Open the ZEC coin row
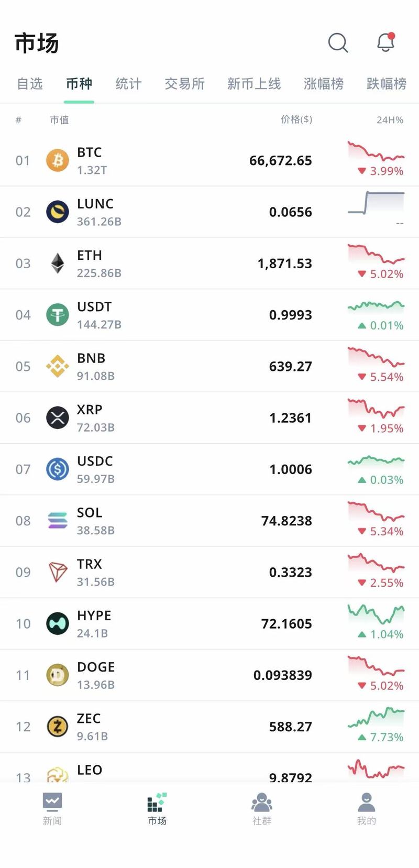Image resolution: width=419 pixels, height=868 pixels. tap(210, 727)
